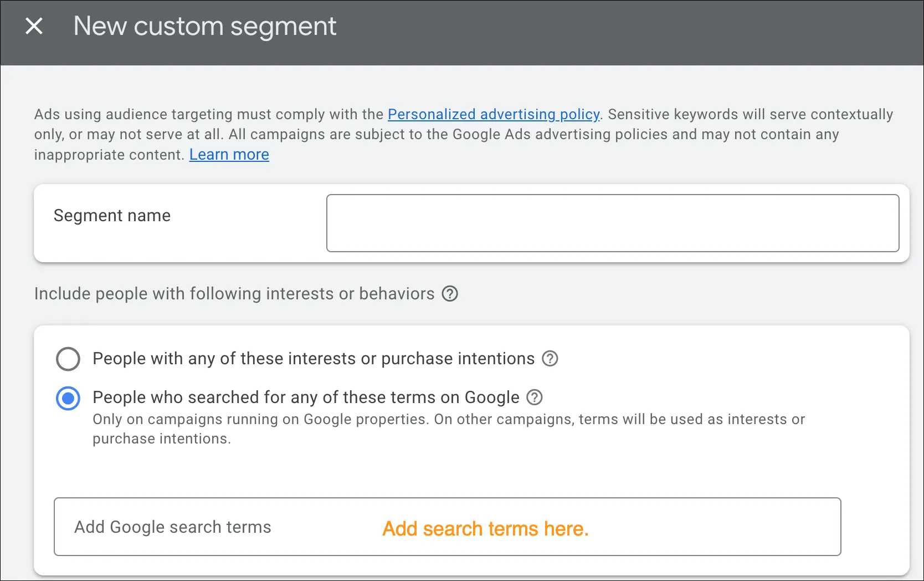Click the 'People who searched for any' label
The image size is (924, 581).
click(x=306, y=397)
